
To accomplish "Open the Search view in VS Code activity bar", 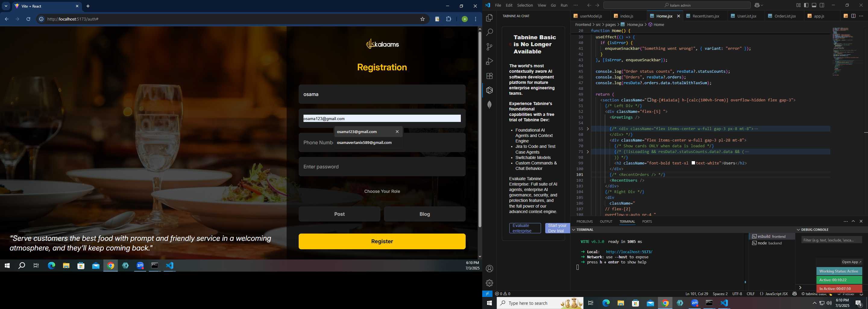I will (x=489, y=32).
